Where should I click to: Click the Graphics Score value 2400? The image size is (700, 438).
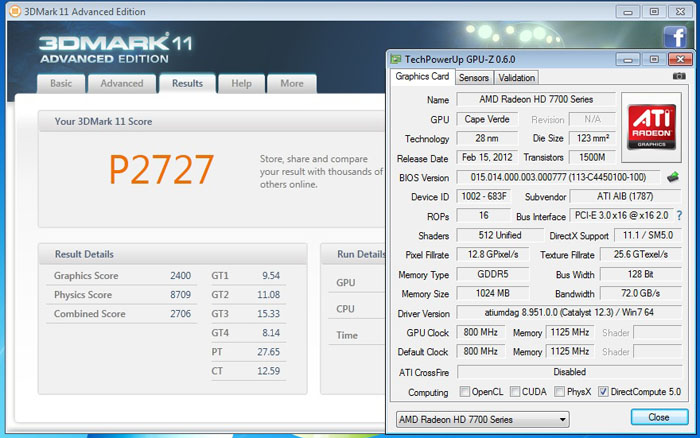coord(180,275)
